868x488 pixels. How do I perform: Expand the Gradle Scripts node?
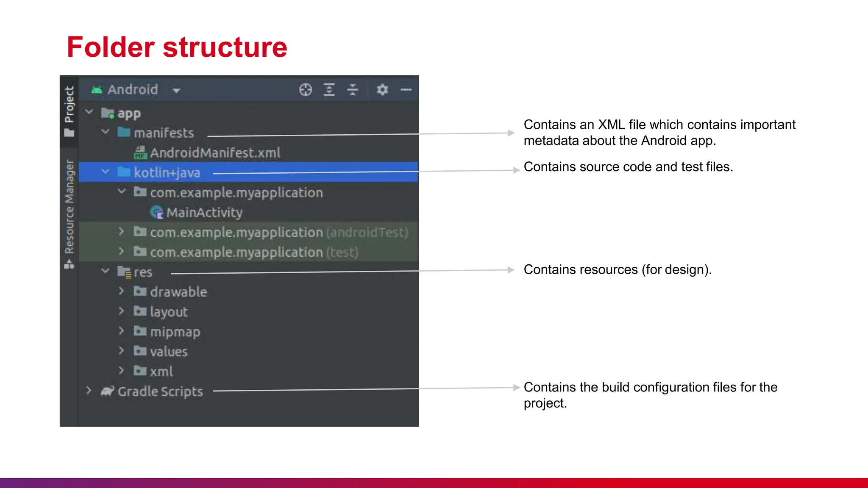pyautogui.click(x=89, y=390)
